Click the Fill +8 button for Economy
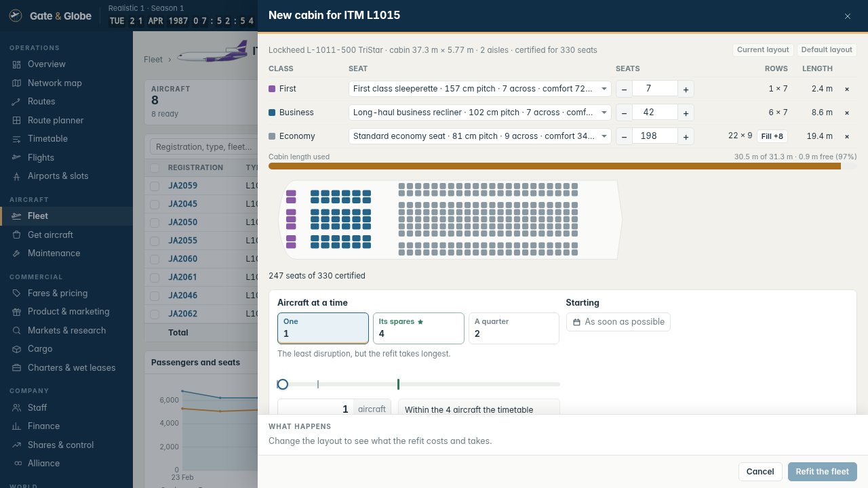 772,136
